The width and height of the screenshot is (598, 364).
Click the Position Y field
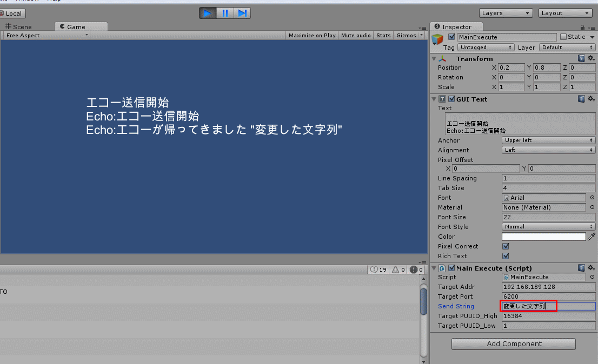(547, 68)
